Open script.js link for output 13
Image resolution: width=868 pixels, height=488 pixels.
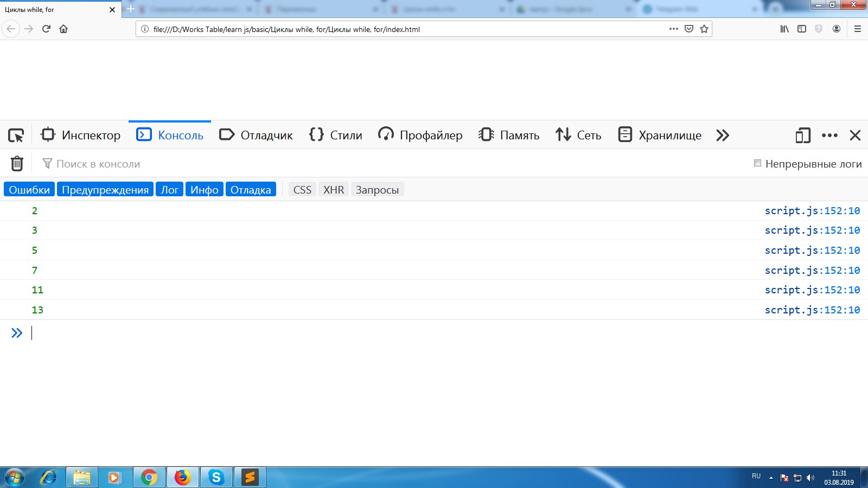pos(812,310)
